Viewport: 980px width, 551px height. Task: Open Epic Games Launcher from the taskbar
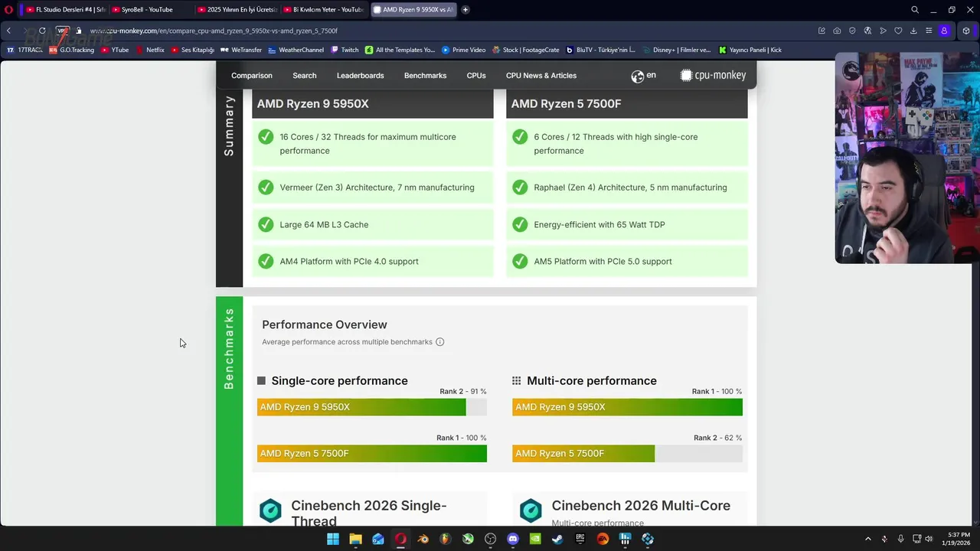(580, 539)
